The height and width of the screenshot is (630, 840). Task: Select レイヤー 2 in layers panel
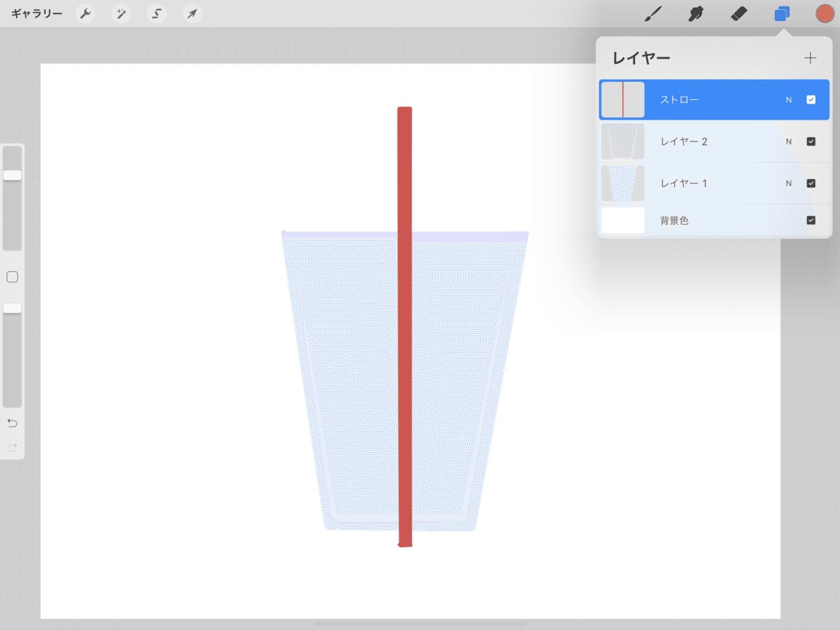pos(715,141)
